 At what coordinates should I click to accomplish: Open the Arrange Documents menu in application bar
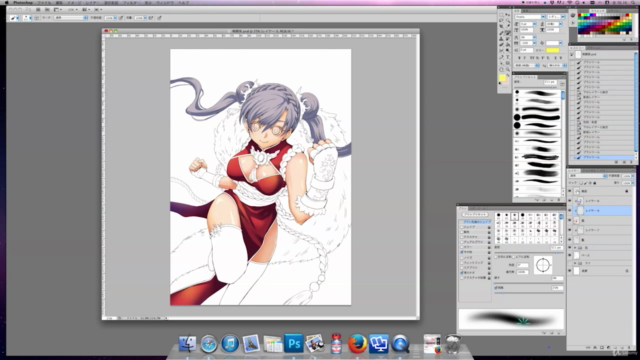(85, 9)
